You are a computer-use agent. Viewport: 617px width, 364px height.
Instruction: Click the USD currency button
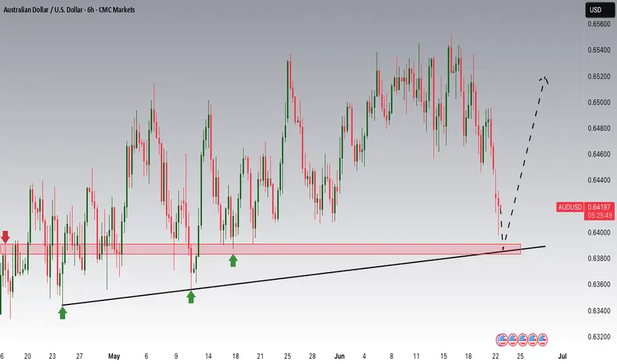[599, 10]
